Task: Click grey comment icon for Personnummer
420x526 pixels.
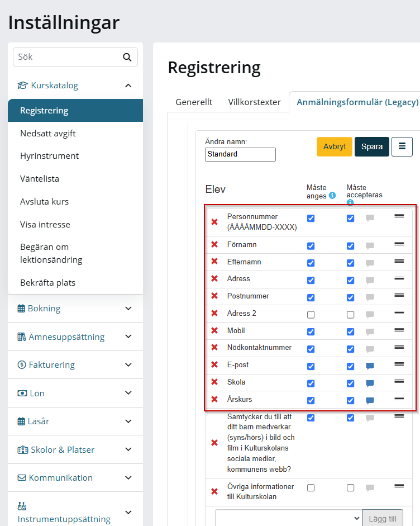Action: 370,218
